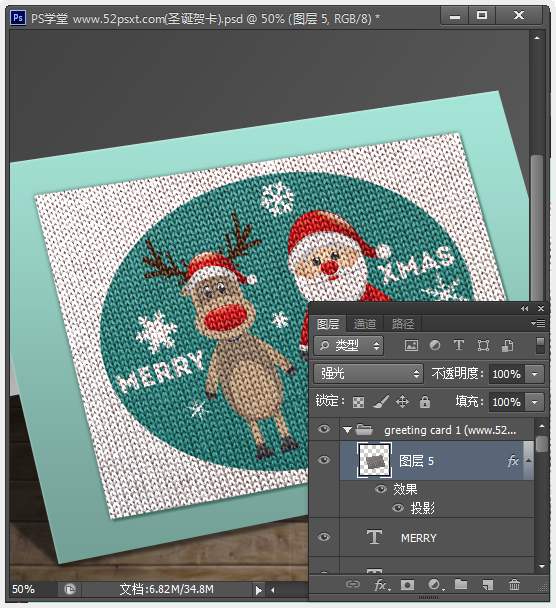Screen dimensions: 556x608
Task: Filter for type layers icon
Action: pyautogui.click(x=459, y=345)
